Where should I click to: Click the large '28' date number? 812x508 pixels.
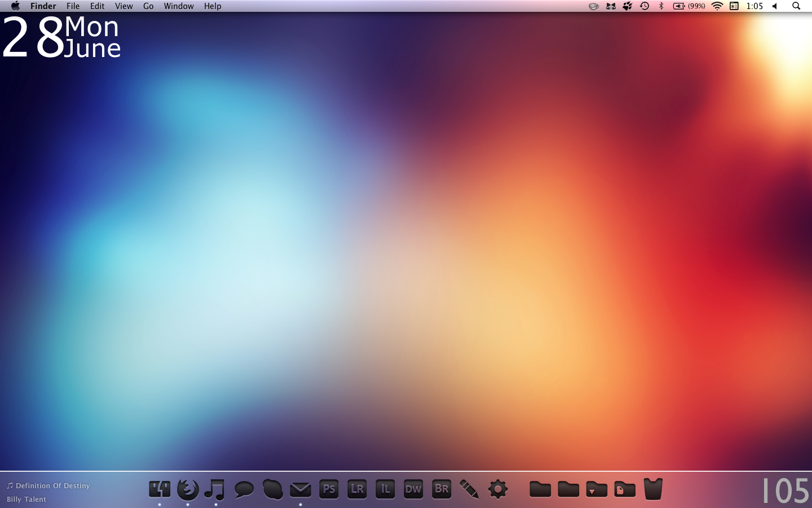pyautogui.click(x=33, y=37)
